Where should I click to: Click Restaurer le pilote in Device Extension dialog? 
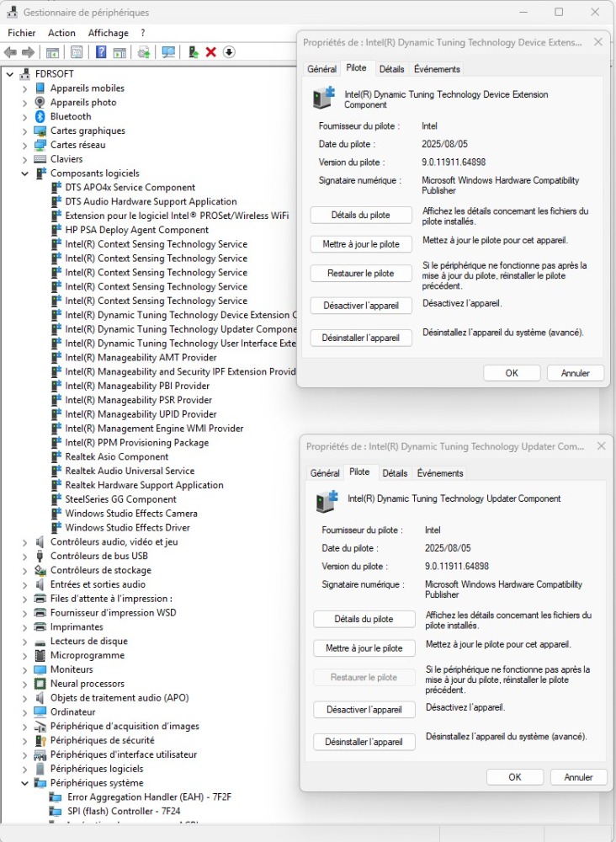pos(360,274)
